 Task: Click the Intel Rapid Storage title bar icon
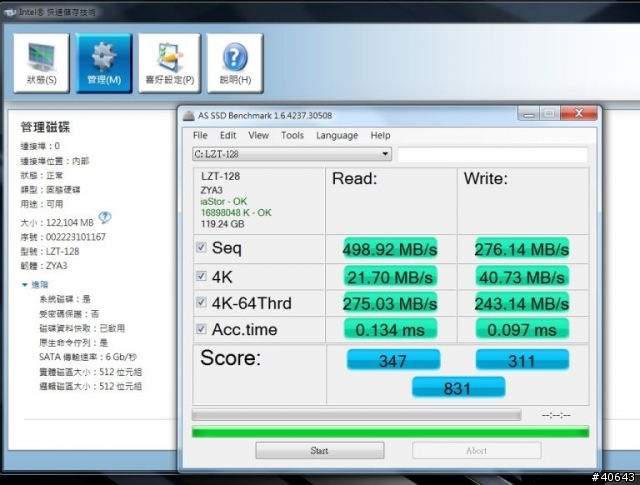click(9, 12)
